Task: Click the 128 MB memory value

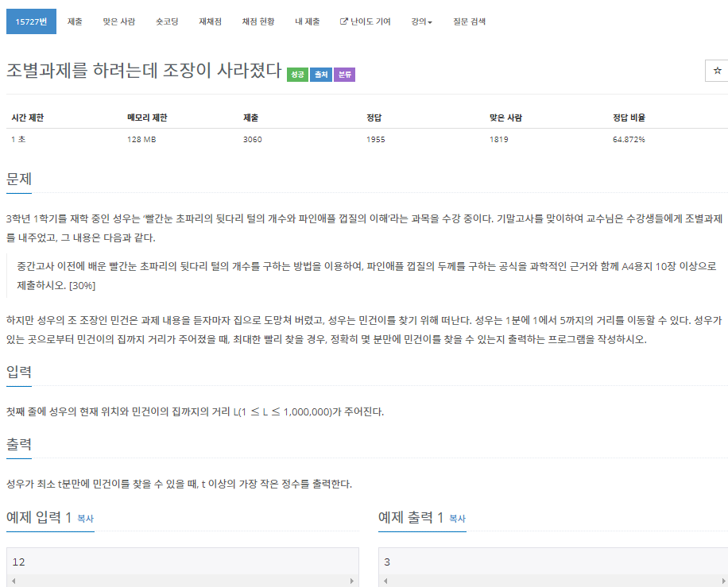Action: [141, 139]
